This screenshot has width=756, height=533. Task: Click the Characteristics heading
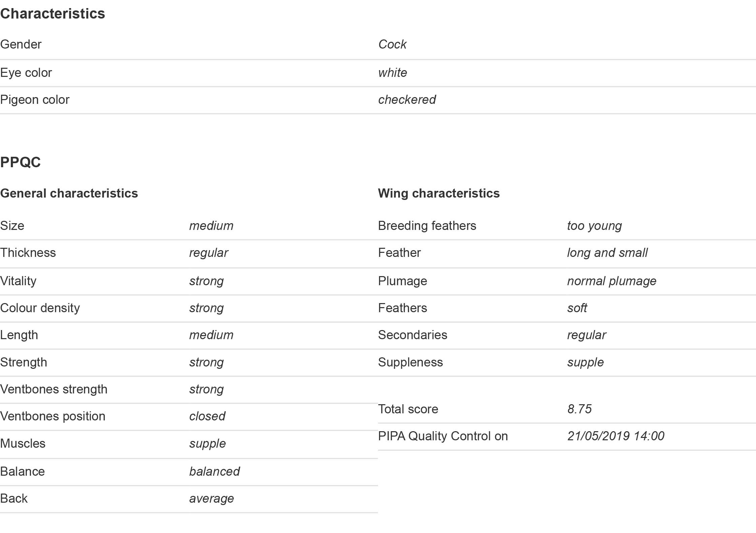(53, 14)
